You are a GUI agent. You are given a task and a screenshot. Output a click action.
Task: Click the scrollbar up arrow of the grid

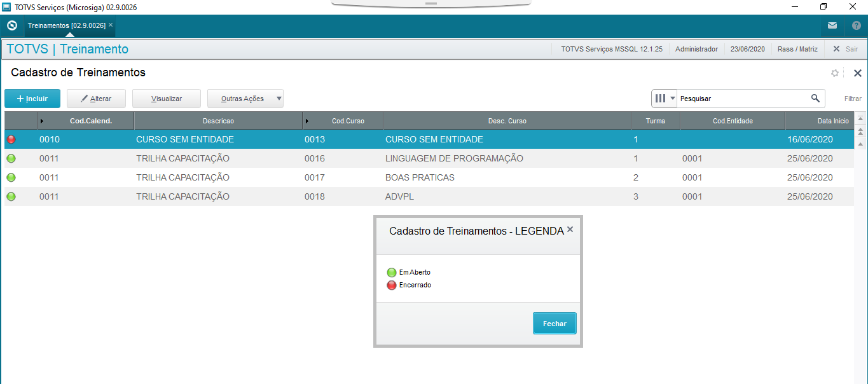coord(861,144)
